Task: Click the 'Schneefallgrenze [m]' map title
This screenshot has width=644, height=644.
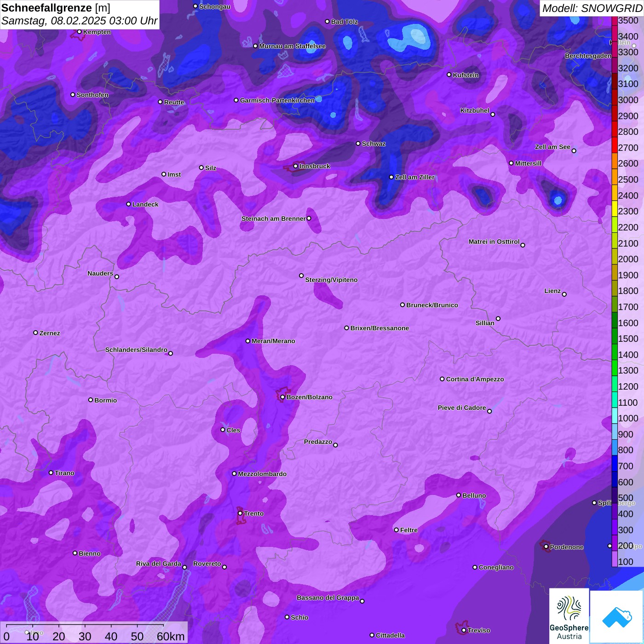Action: [56, 8]
